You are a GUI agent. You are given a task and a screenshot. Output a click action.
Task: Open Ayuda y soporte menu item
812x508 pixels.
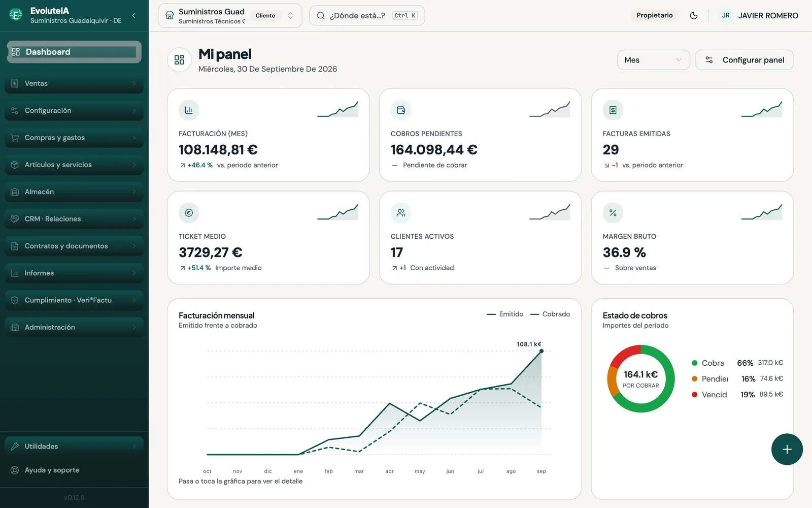click(74, 470)
